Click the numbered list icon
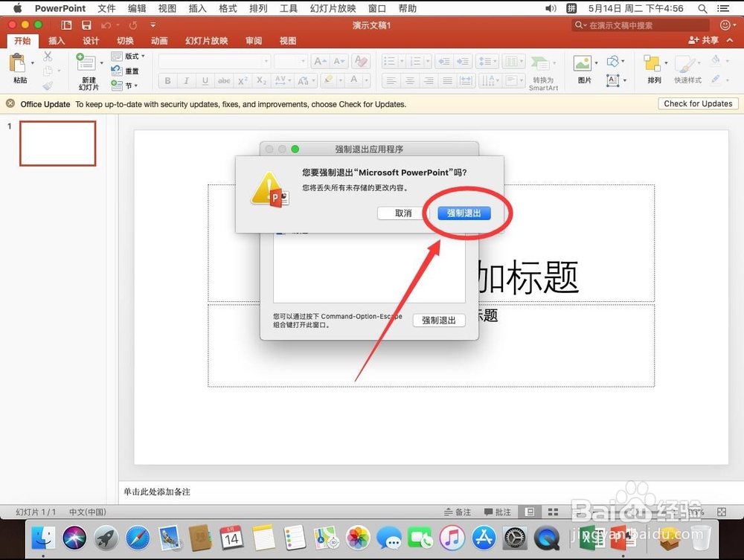The height and width of the screenshot is (560, 744). [416, 61]
